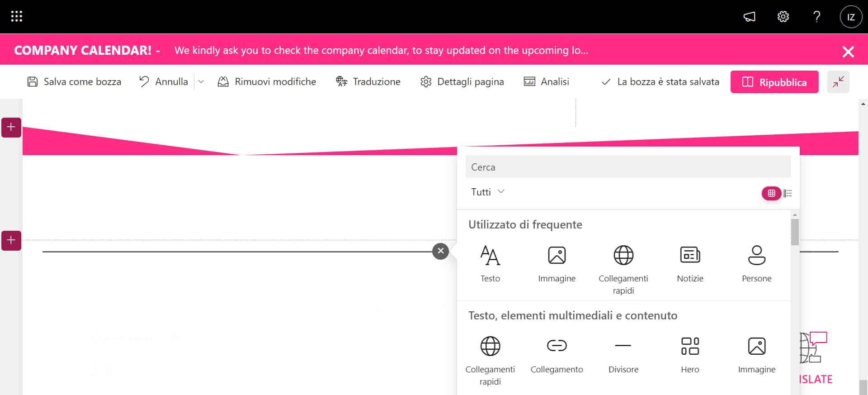This screenshot has width=868, height=395.
Task: Switch web part picker to list view
Action: [788, 193]
